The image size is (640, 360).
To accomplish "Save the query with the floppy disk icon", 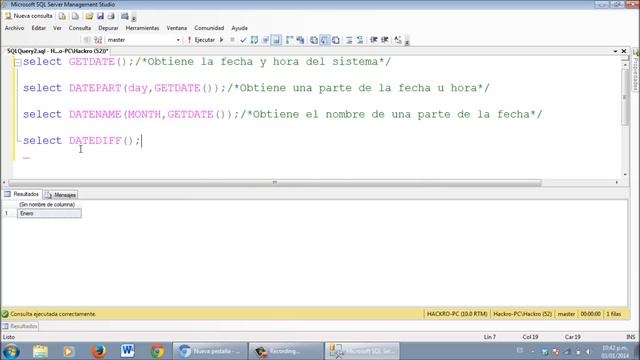I will 100,16.
